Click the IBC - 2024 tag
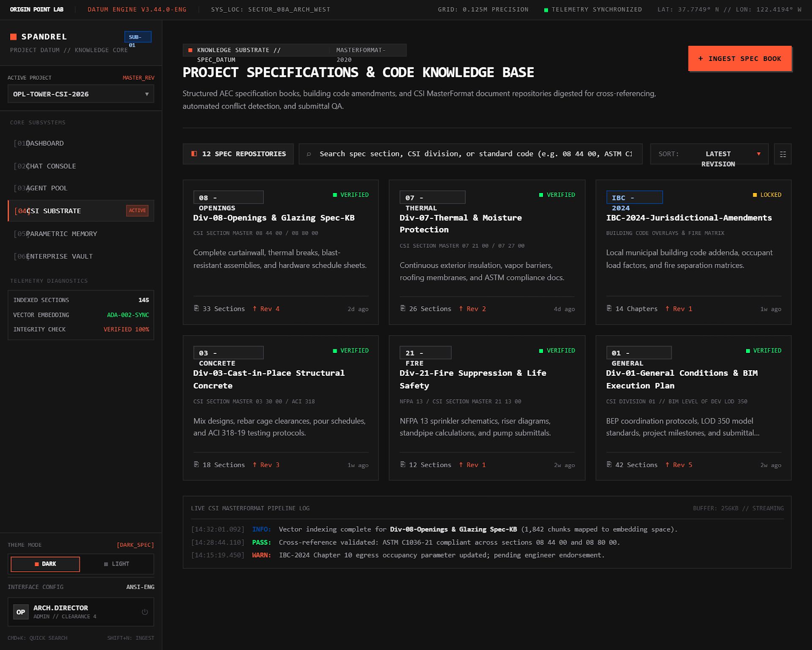The image size is (812, 650). pyautogui.click(x=634, y=197)
